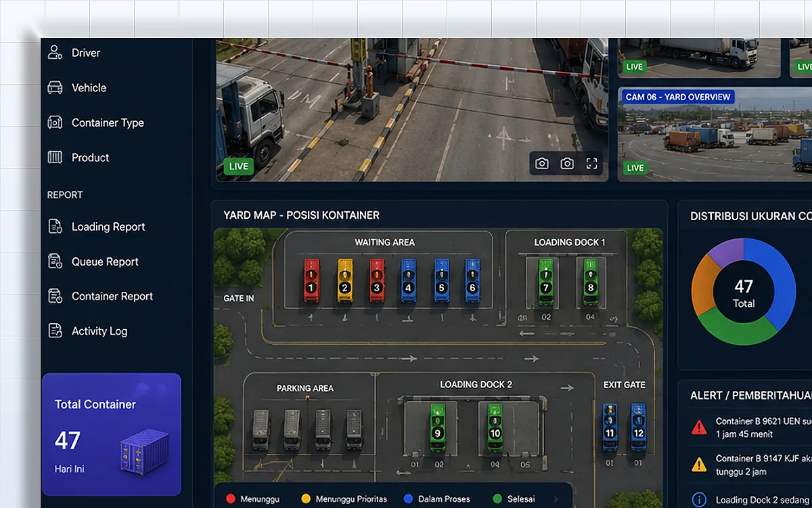Open Container B 9147 KJF alert
Screen dimensions: 812x508
749,465
